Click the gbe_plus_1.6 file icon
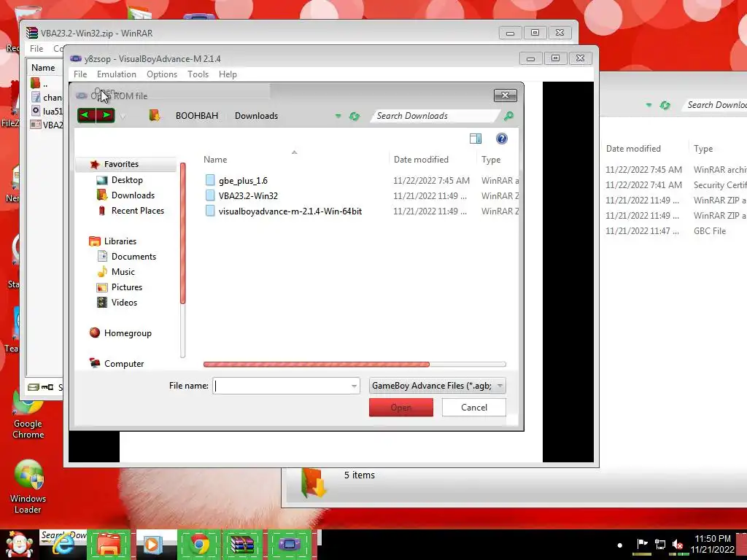Image resolution: width=747 pixels, height=560 pixels. [x=210, y=180]
